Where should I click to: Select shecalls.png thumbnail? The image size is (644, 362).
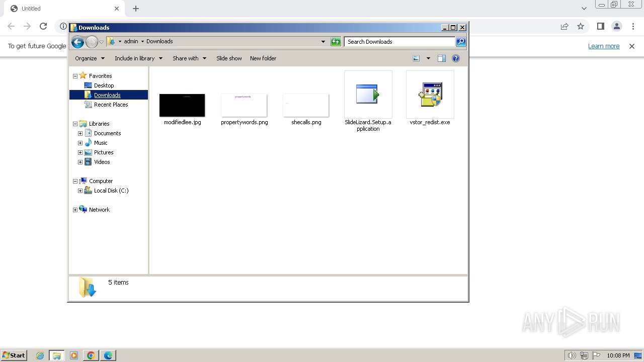click(x=306, y=105)
